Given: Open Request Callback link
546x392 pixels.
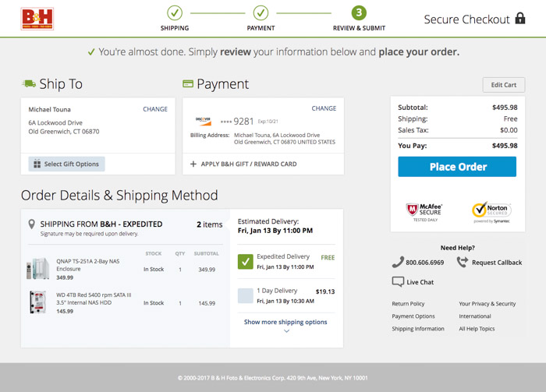Looking at the screenshot, I should click(x=497, y=263).
